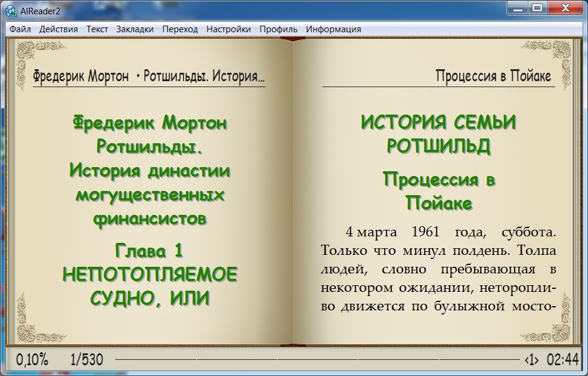Open the Текст menu
Image resolution: width=588 pixels, height=376 pixels.
(97, 29)
